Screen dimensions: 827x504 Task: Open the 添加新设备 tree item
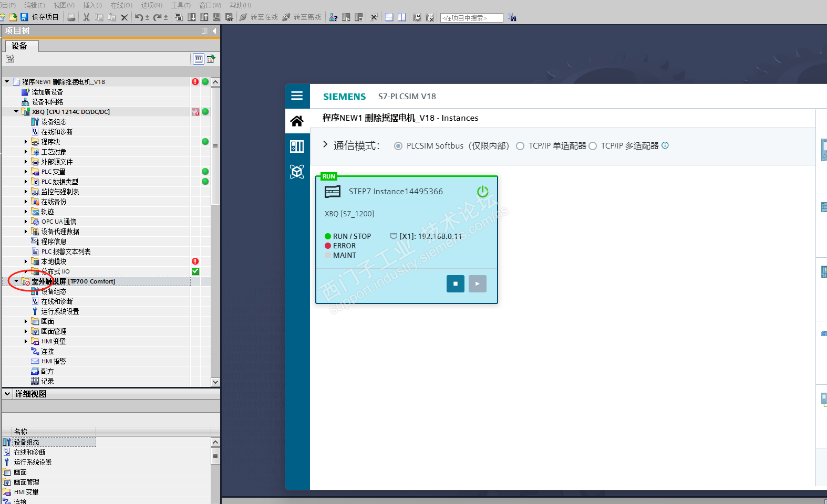pos(47,92)
